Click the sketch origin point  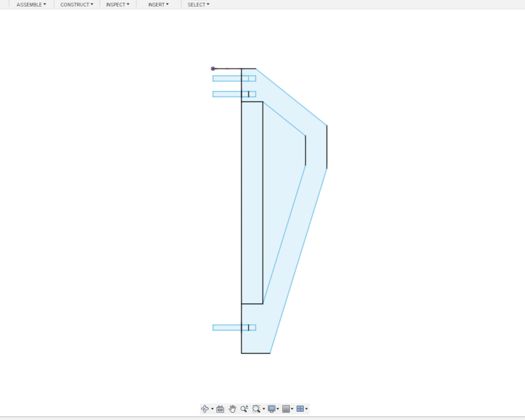tap(213, 68)
